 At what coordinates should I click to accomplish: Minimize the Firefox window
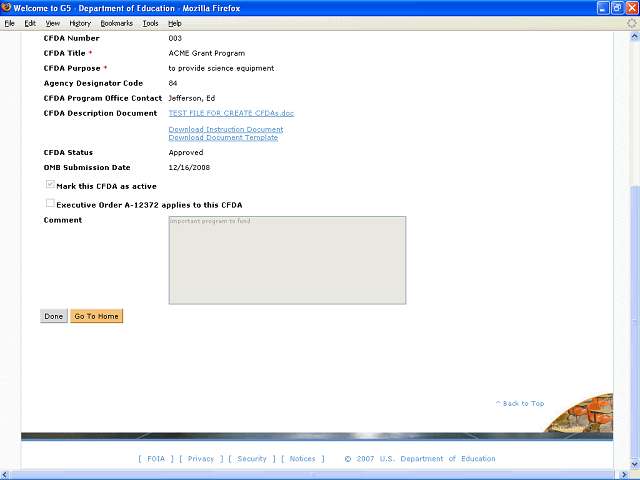[x=603, y=8]
